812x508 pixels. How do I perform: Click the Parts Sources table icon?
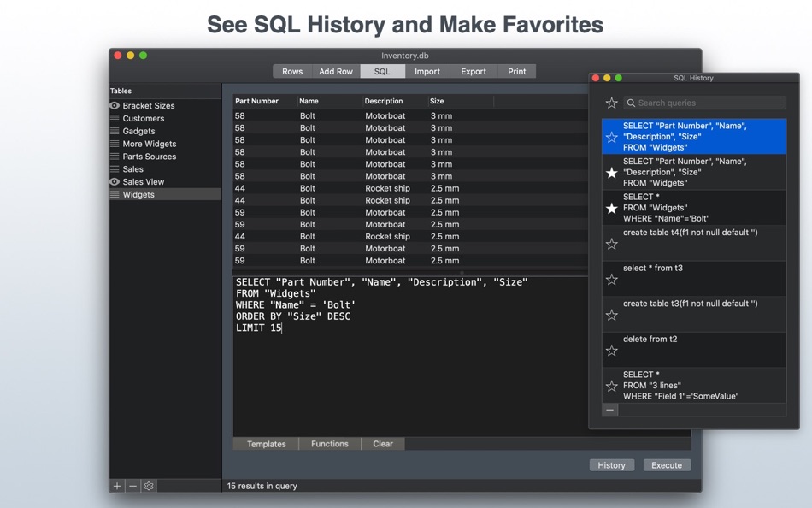(115, 156)
